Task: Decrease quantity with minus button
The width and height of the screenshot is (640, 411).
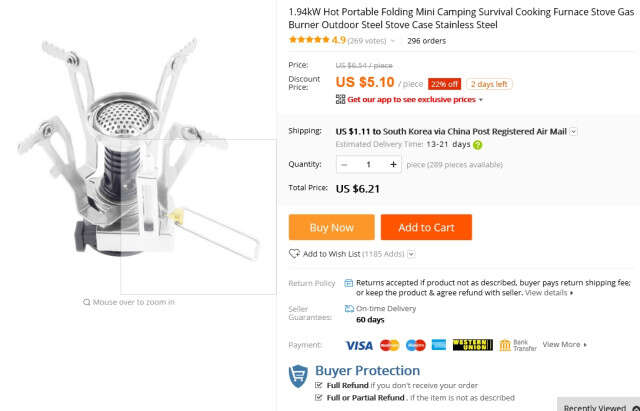Action: [x=344, y=164]
